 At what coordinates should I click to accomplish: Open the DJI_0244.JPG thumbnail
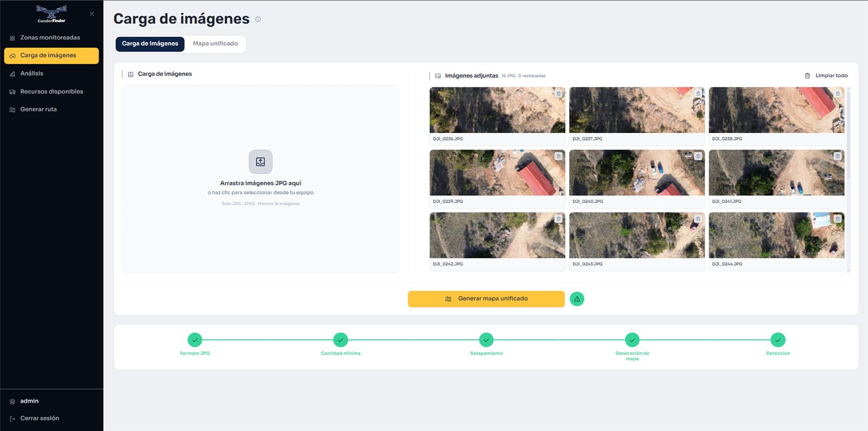(776, 235)
